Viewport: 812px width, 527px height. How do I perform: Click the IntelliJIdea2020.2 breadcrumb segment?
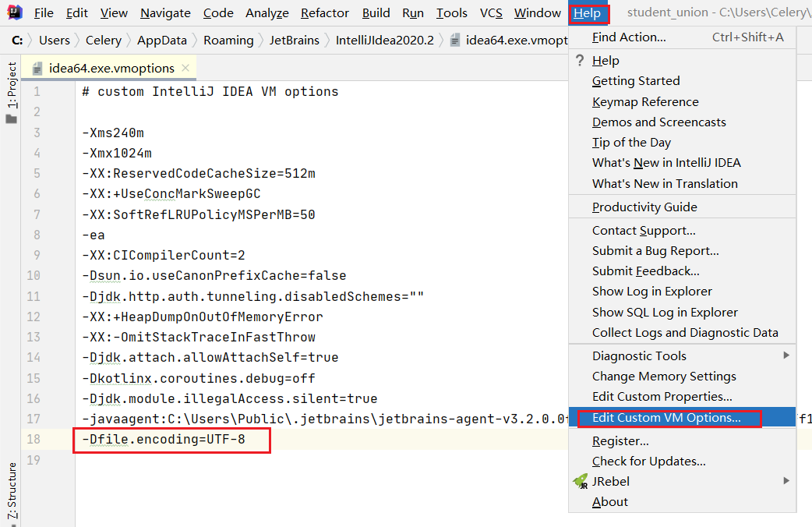tap(384, 41)
